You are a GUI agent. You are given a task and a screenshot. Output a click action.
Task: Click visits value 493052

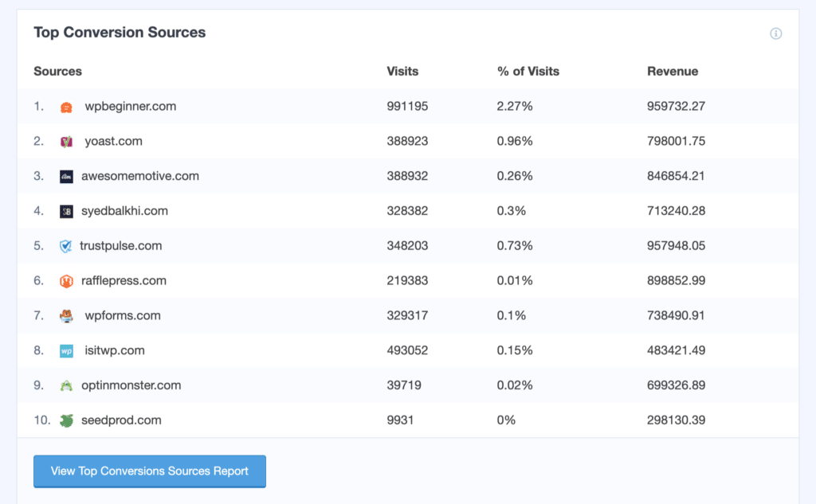[x=407, y=350]
